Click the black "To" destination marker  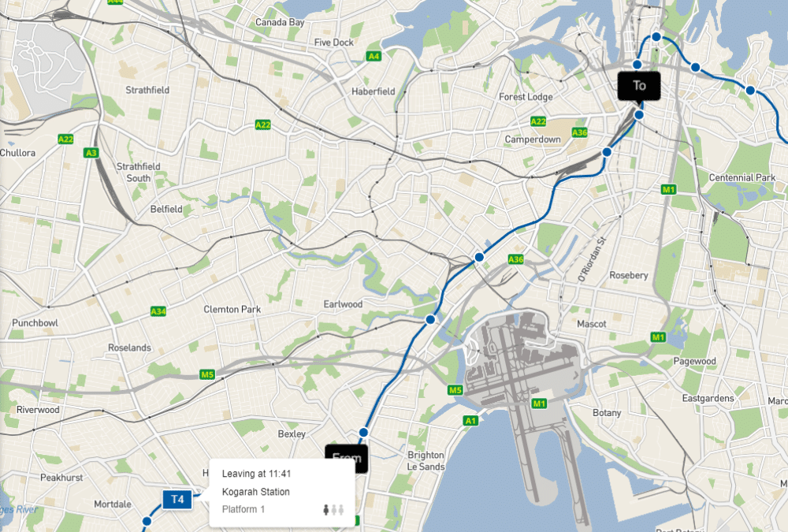click(x=639, y=86)
